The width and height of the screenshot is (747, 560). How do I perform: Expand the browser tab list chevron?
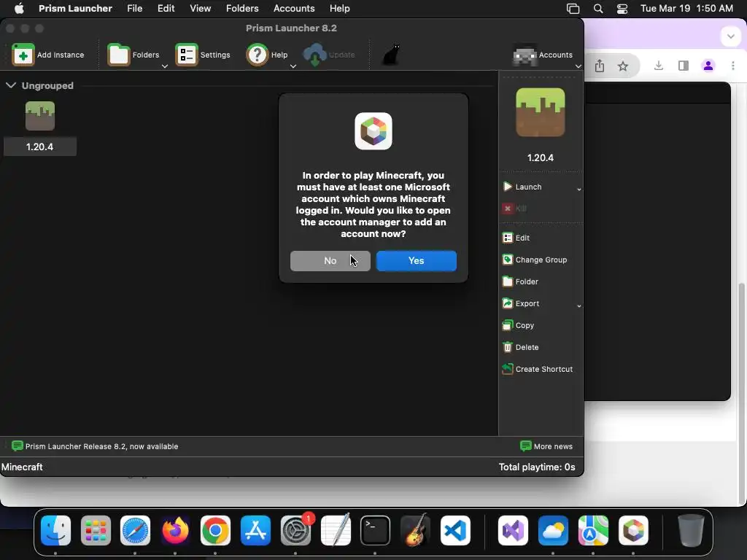pyautogui.click(x=731, y=36)
